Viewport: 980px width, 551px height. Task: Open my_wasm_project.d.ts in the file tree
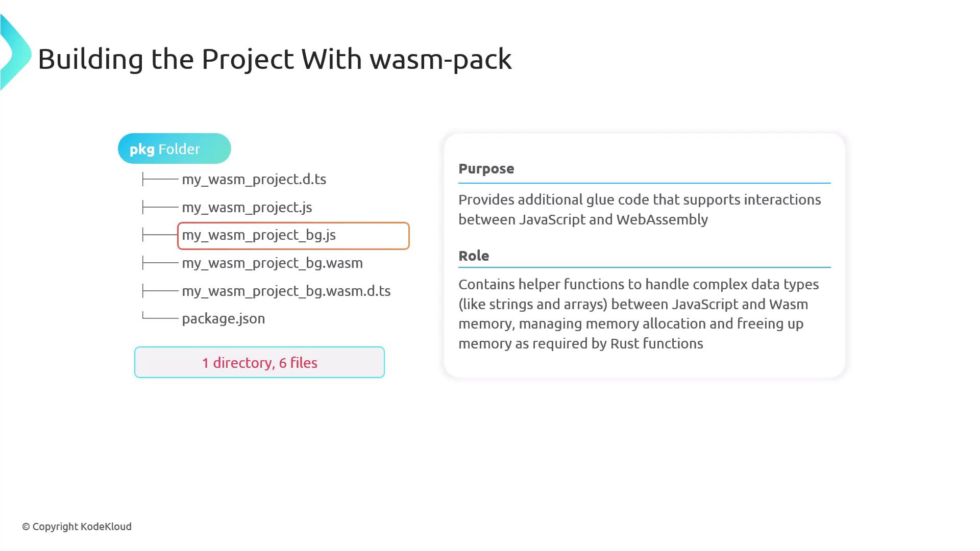coord(254,179)
